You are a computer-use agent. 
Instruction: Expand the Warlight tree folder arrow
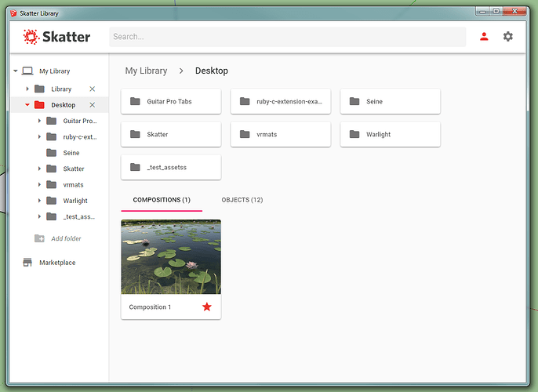tap(39, 201)
